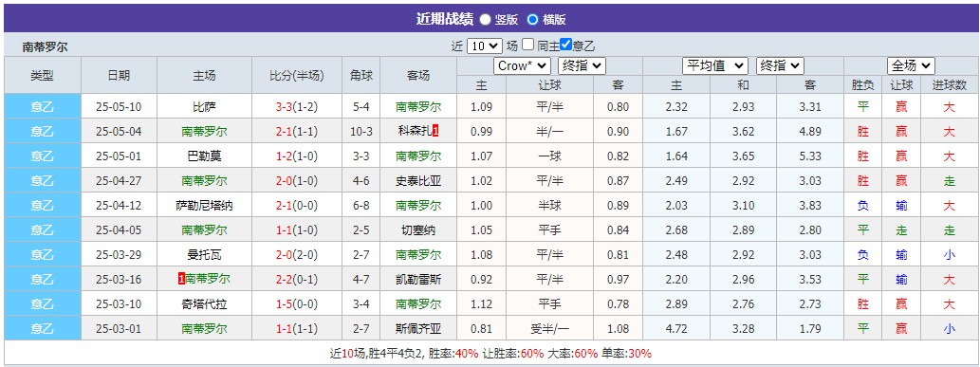Click the 胜负 column header
This screenshot has height=367, width=980.
(863, 85)
